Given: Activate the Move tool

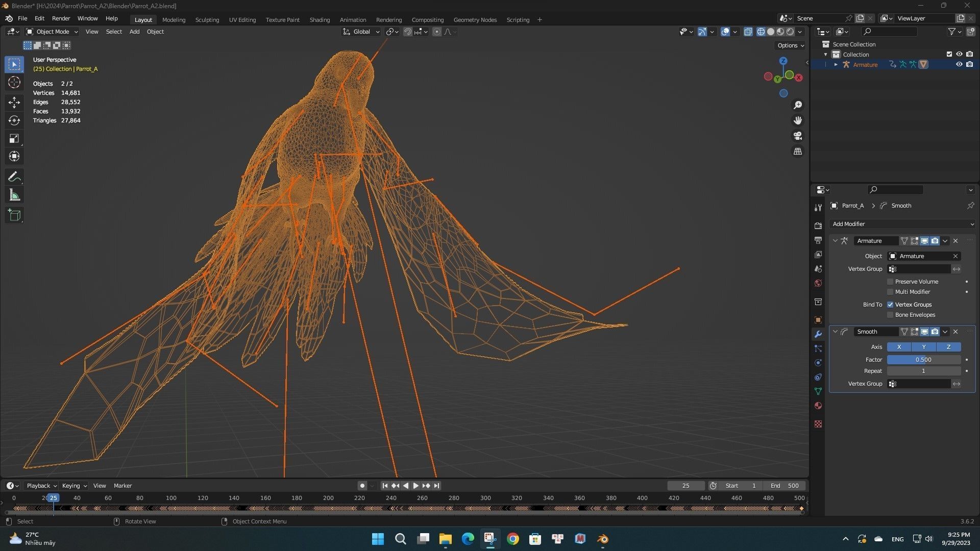Looking at the screenshot, I should tap(14, 103).
